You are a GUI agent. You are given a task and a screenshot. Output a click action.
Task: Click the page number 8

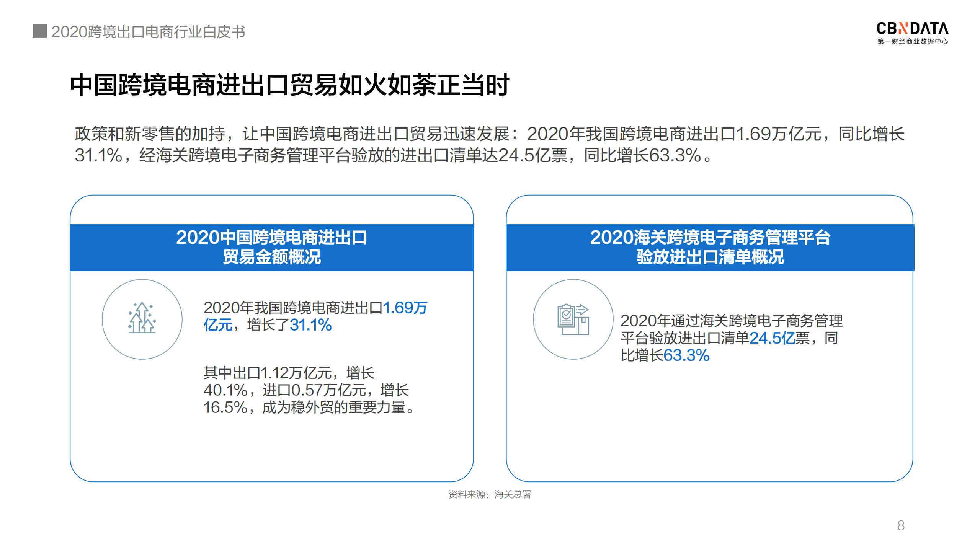[901, 526]
